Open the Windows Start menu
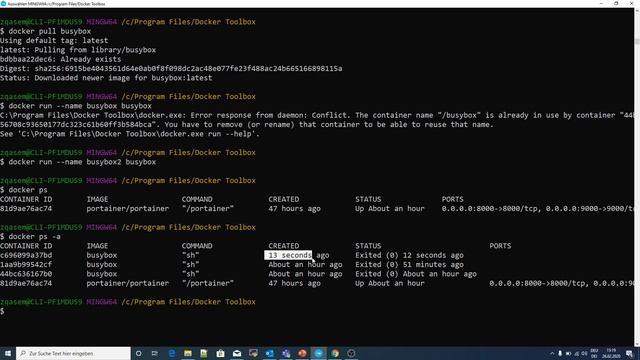 coord(8,353)
